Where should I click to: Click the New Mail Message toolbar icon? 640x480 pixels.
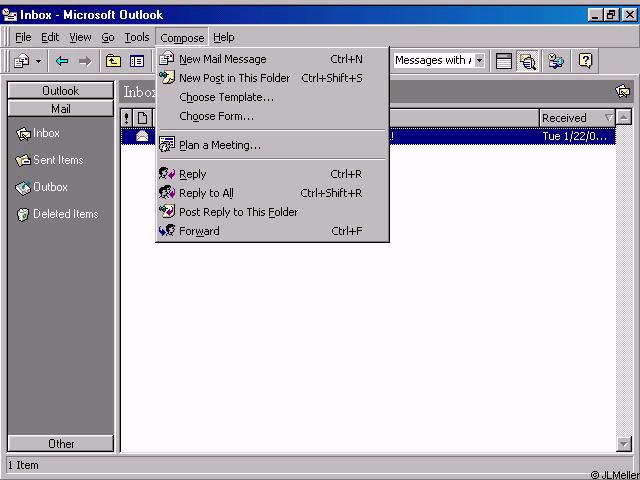(22, 61)
